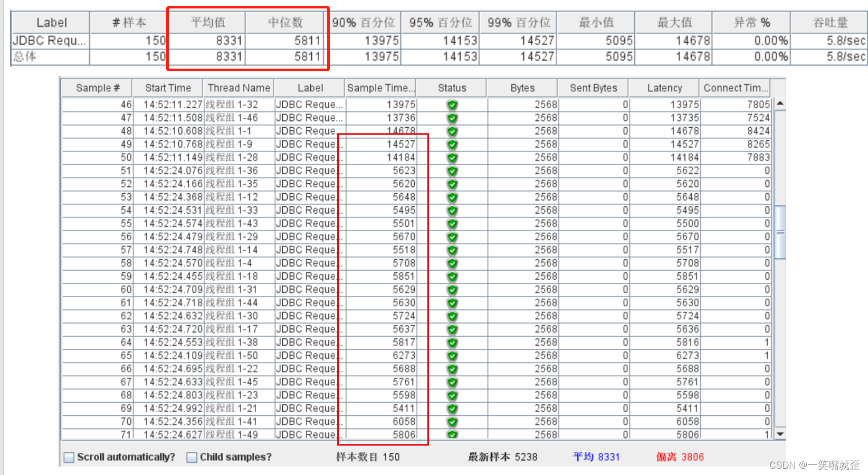Click the 最新样本 5238 status value

503,457
